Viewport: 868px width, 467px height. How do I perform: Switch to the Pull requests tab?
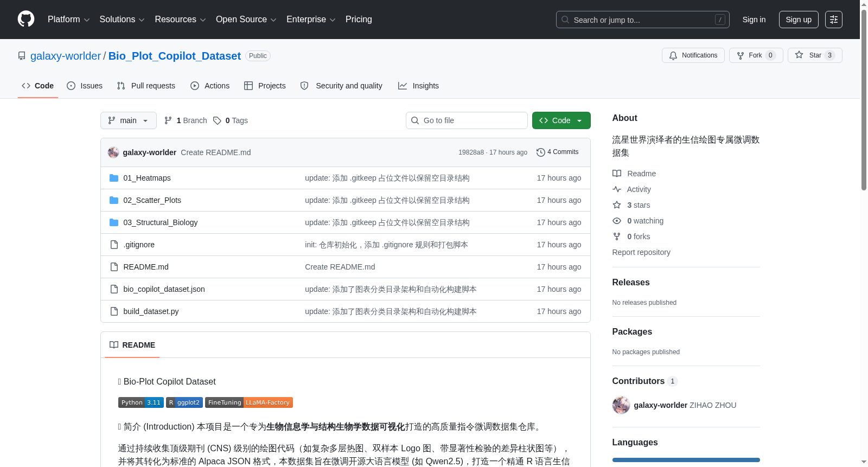[x=146, y=86]
